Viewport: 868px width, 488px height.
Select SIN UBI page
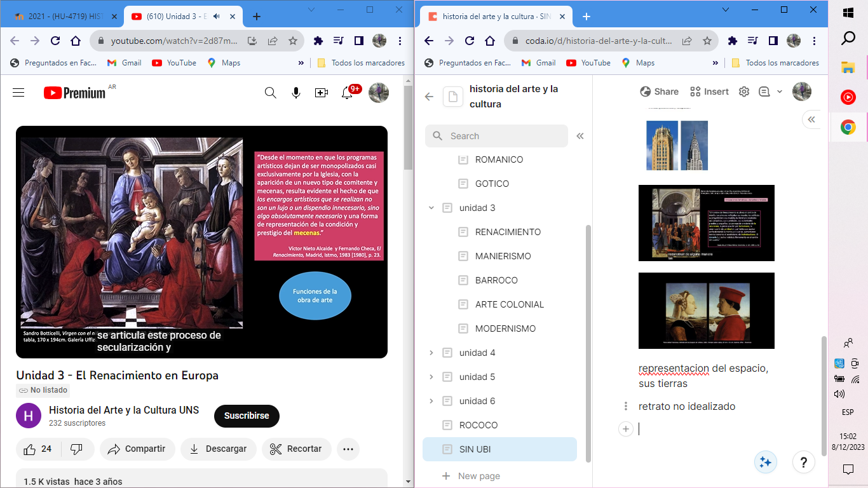499,449
